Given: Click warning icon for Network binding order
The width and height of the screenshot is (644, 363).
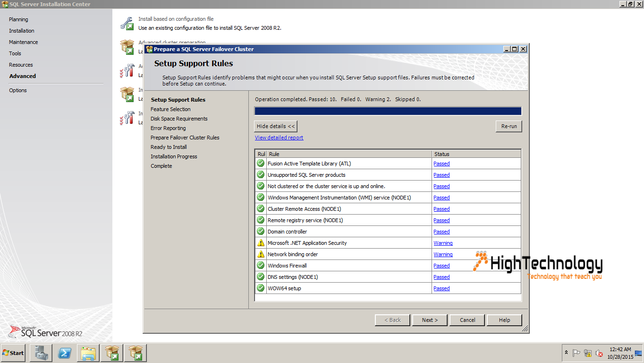Looking at the screenshot, I should [x=261, y=254].
